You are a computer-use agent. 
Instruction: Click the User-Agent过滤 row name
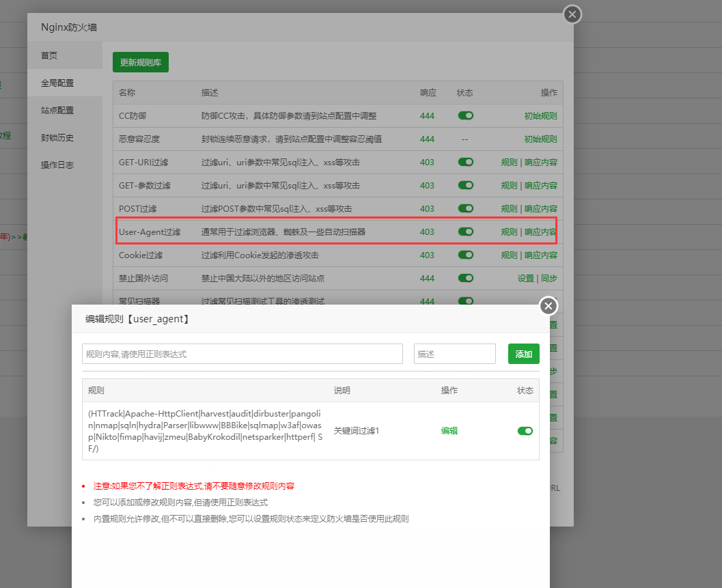click(150, 232)
